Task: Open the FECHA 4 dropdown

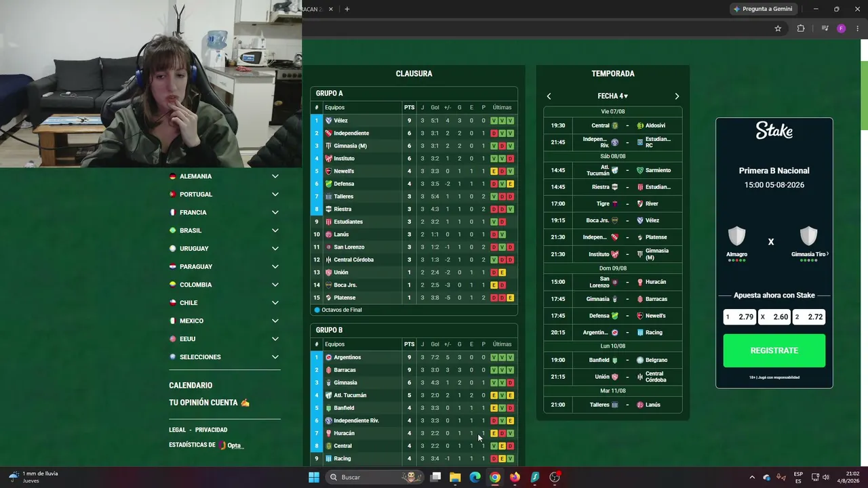Action: (x=613, y=96)
